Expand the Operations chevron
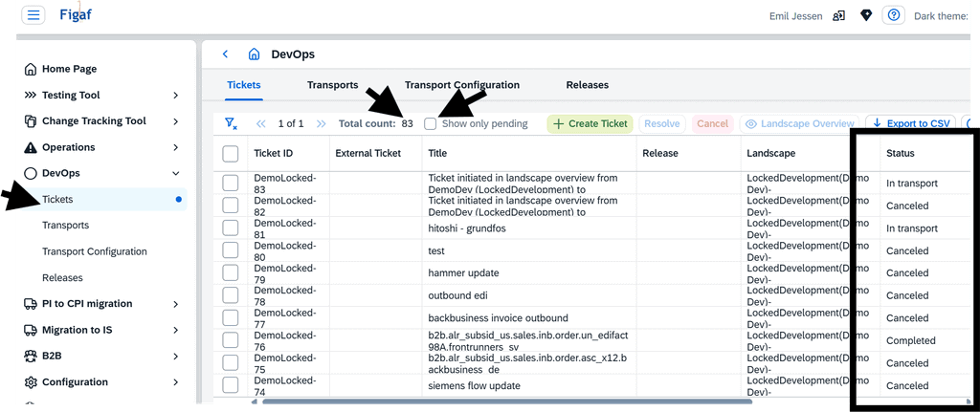The width and height of the screenshot is (980, 412). (x=176, y=147)
